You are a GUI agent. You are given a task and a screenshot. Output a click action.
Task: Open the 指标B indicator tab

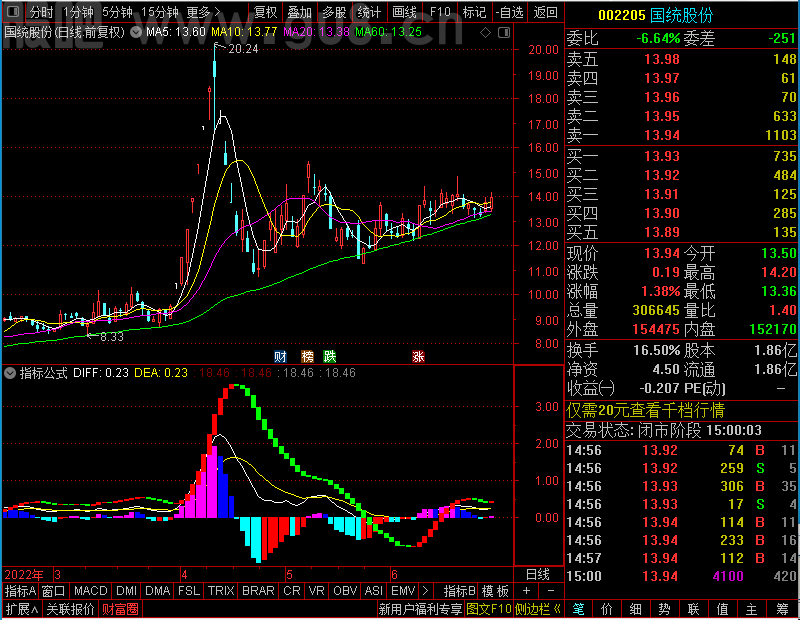click(x=460, y=591)
